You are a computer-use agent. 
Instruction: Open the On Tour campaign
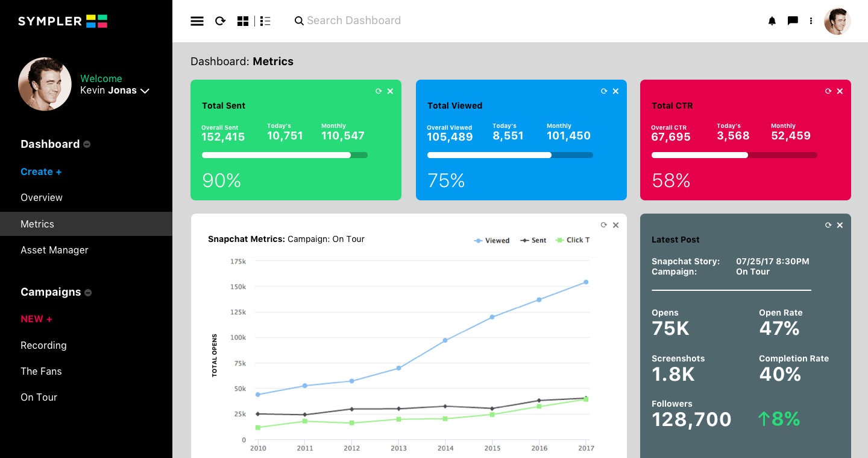(39, 398)
